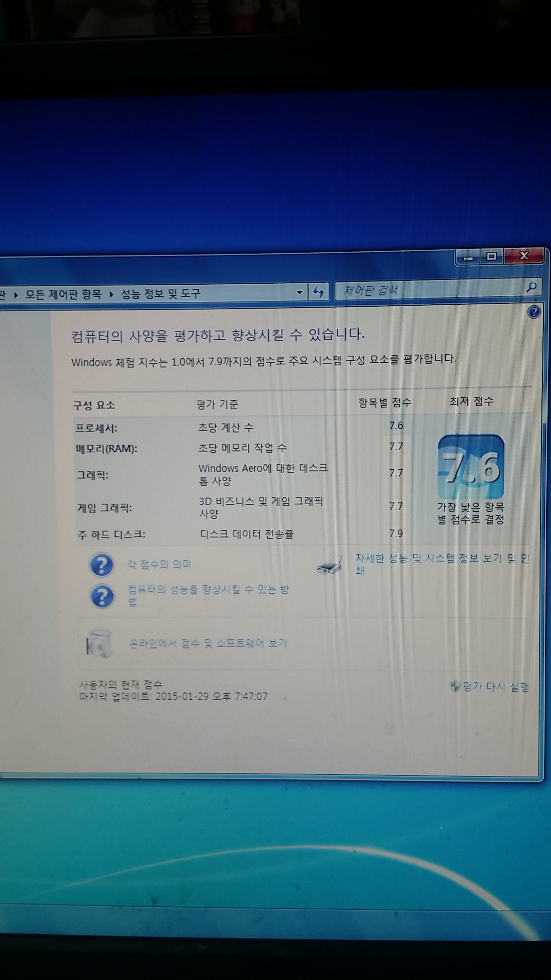Select the 프로세서: row label

96,428
